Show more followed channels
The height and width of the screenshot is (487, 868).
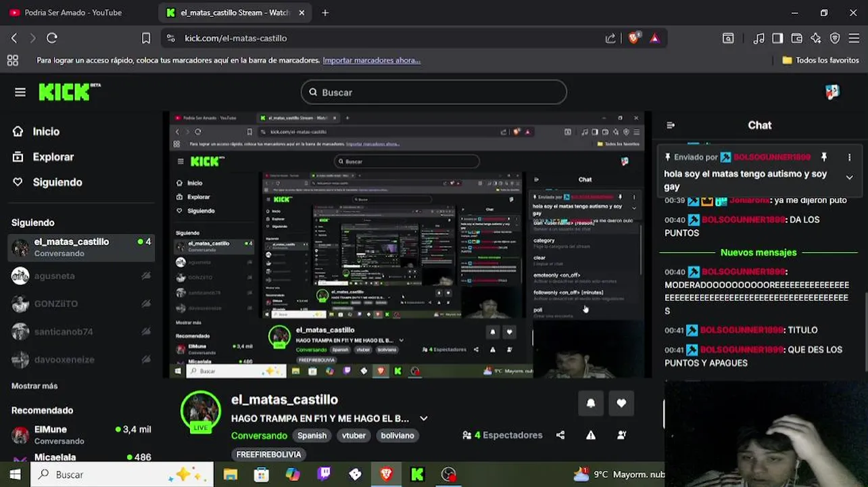coord(34,386)
